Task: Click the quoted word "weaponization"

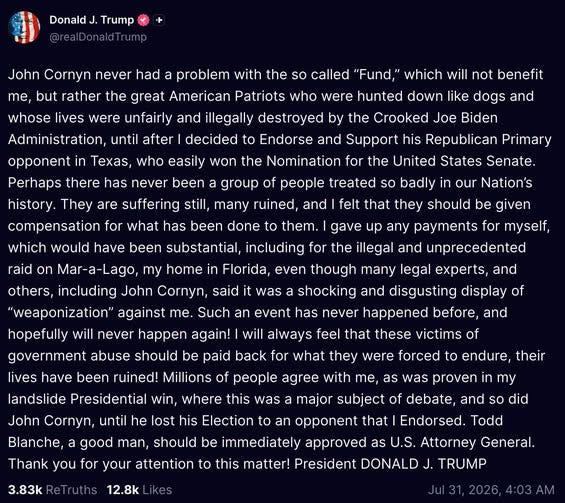Action: click(x=61, y=313)
